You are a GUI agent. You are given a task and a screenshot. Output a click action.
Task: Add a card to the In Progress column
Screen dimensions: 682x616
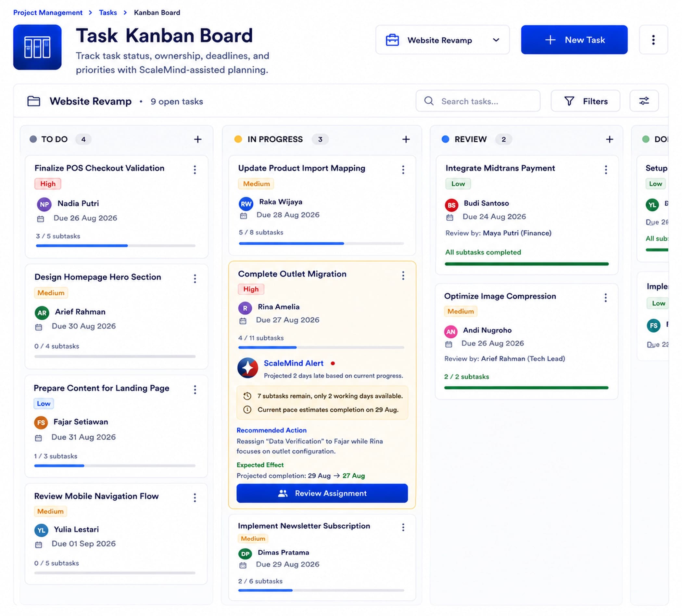click(x=406, y=139)
